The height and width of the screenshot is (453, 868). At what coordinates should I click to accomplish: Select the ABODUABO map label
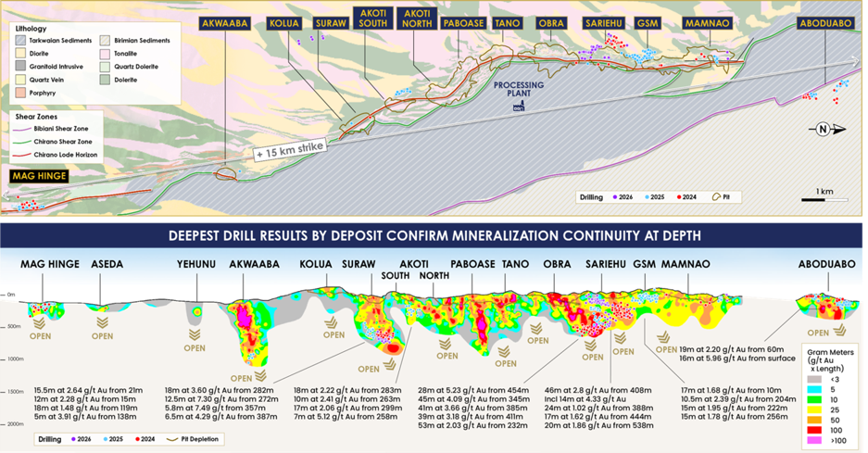pos(824,23)
